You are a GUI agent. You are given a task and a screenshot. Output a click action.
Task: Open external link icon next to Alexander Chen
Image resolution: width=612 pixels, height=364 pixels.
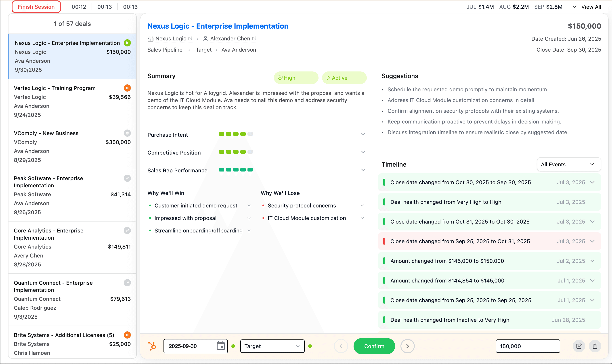(x=254, y=38)
